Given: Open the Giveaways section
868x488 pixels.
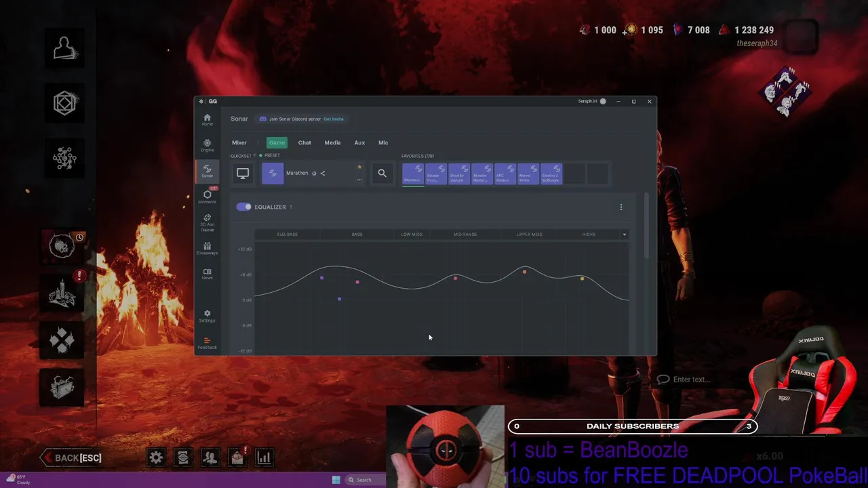Looking at the screenshot, I should pos(207,249).
